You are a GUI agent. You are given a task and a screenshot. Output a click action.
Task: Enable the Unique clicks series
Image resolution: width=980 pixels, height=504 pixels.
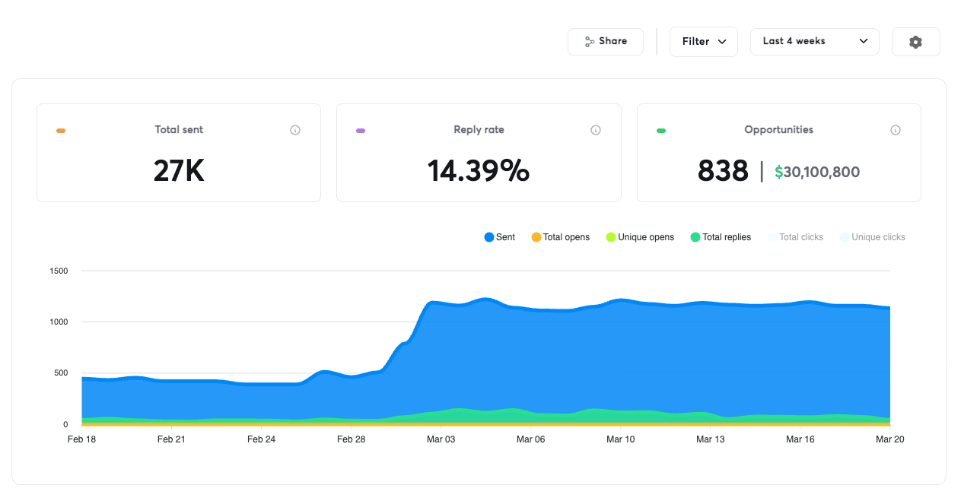[873, 236]
